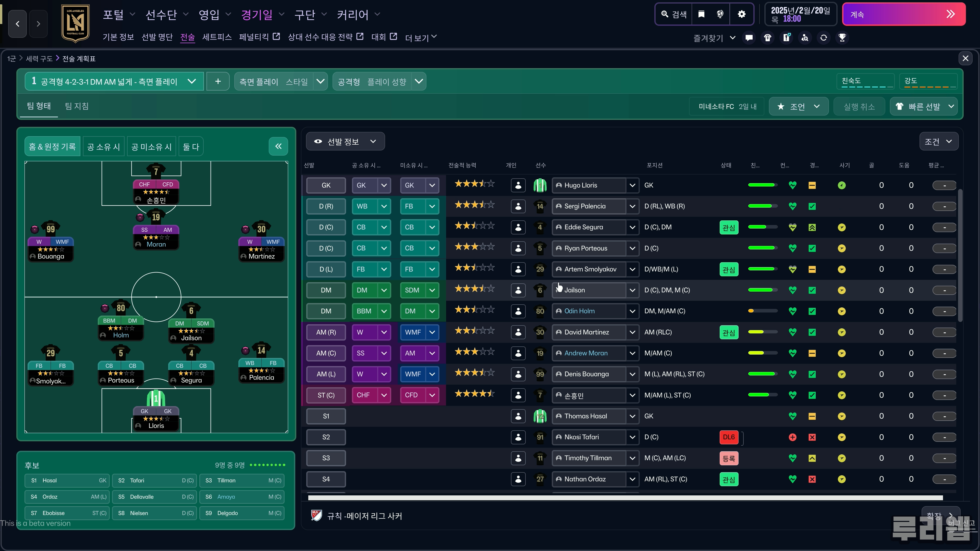The width and height of the screenshot is (980, 551).
Task: Open the Jailson player selection dropdown arrow
Action: 632,290
